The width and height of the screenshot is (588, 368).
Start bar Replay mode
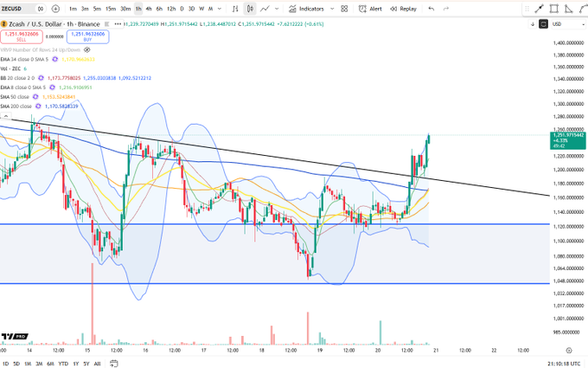(x=403, y=9)
